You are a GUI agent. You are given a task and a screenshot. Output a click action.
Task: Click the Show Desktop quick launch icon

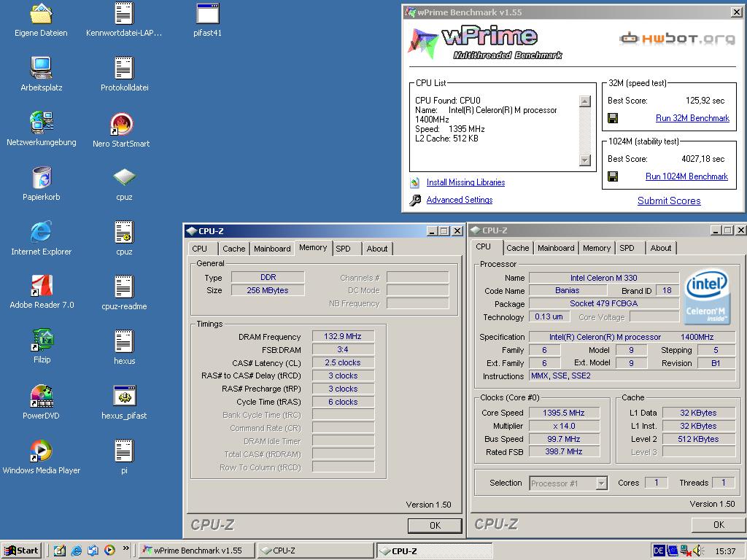pyautogui.click(x=60, y=551)
